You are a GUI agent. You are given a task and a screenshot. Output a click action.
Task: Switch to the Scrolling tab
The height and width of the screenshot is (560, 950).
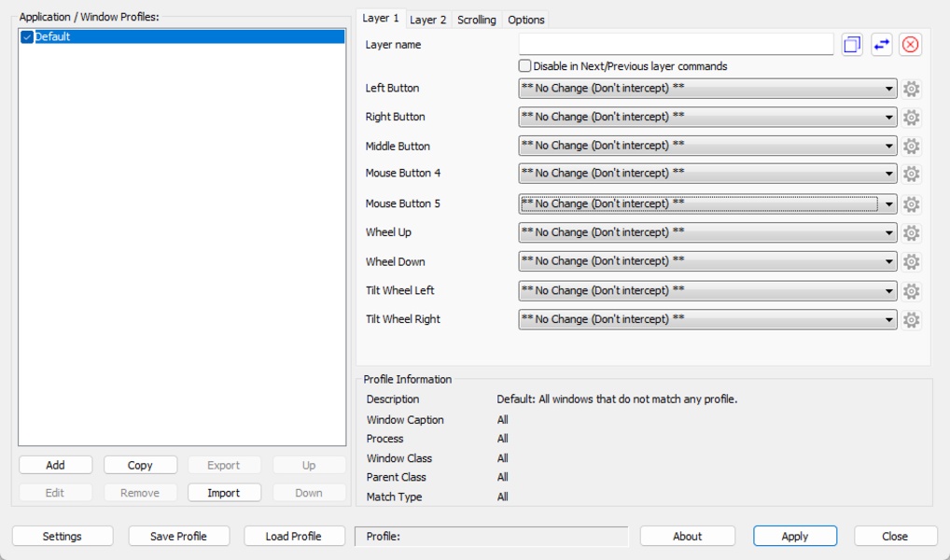pyautogui.click(x=476, y=20)
